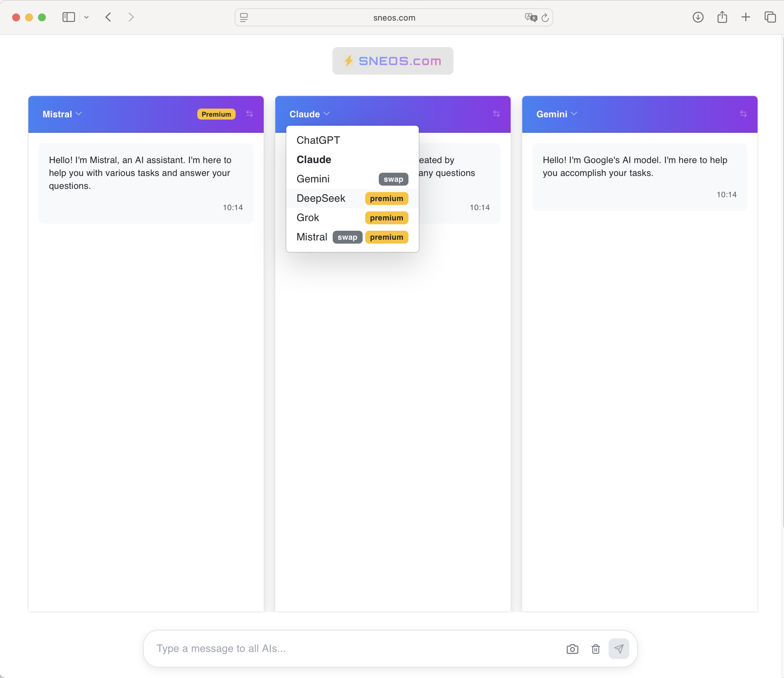Click the 10:14 timestamp in Mistral panel
The height and width of the screenshot is (678, 784).
[x=232, y=207]
